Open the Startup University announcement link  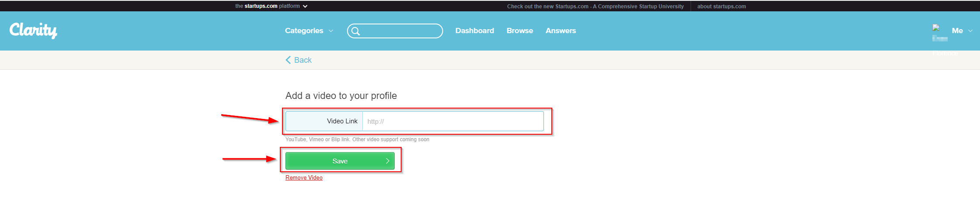595,7
